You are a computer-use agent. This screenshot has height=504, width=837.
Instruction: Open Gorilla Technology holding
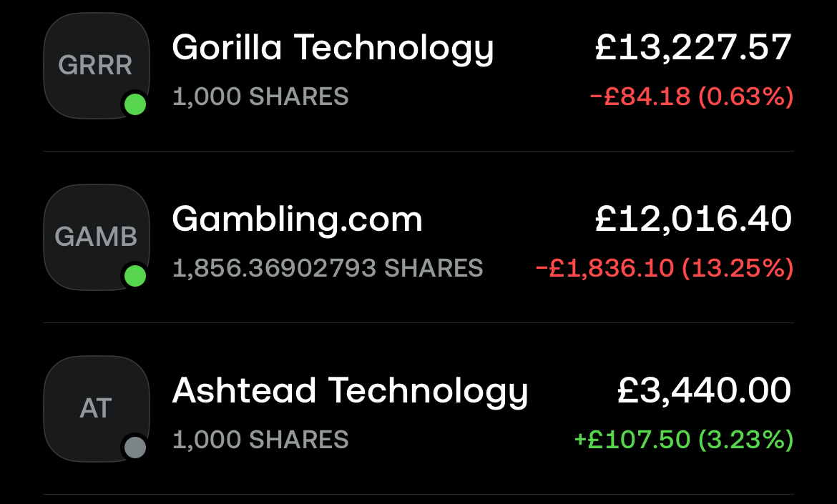point(333,48)
